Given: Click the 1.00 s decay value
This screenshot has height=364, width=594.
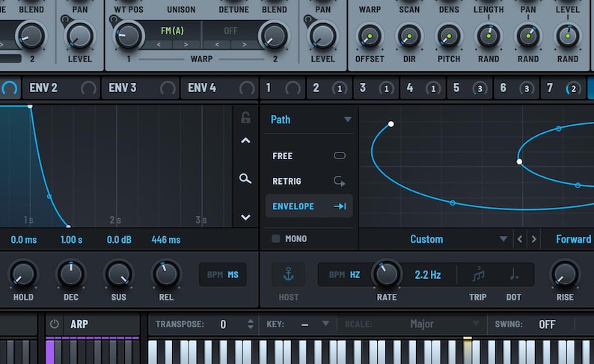Looking at the screenshot, I should pos(71,239).
